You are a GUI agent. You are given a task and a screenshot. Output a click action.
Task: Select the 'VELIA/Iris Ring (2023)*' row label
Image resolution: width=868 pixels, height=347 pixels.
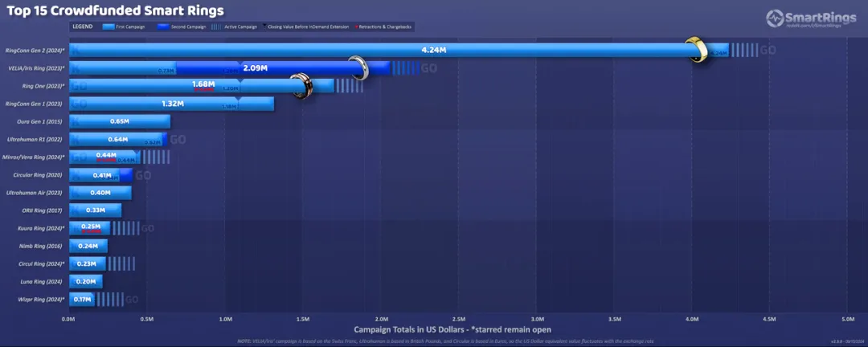click(x=36, y=68)
